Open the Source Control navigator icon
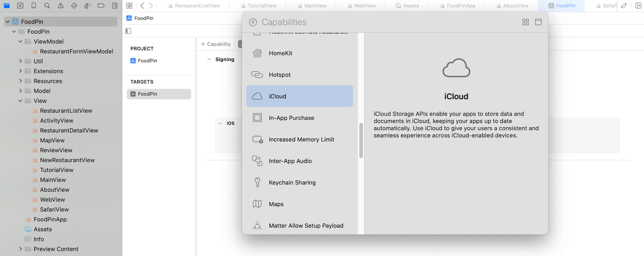Image resolution: width=644 pixels, height=256 pixels. [20, 6]
